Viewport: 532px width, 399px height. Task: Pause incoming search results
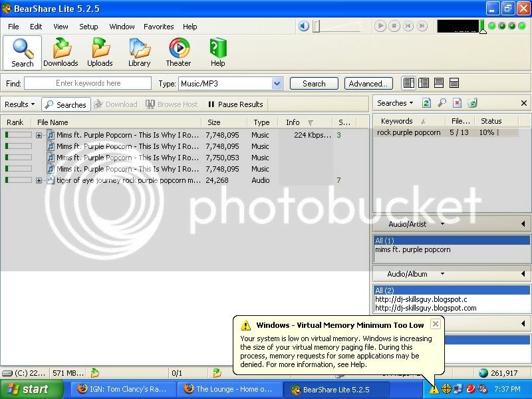pos(235,104)
